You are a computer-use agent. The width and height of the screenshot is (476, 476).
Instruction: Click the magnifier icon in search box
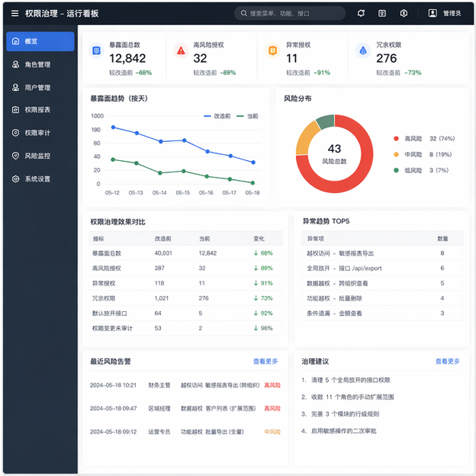point(244,14)
